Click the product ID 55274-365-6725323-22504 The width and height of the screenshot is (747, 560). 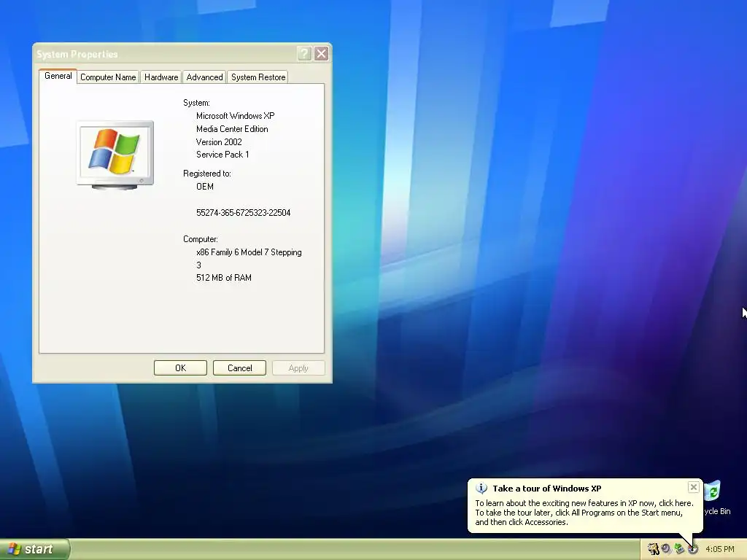[244, 213]
